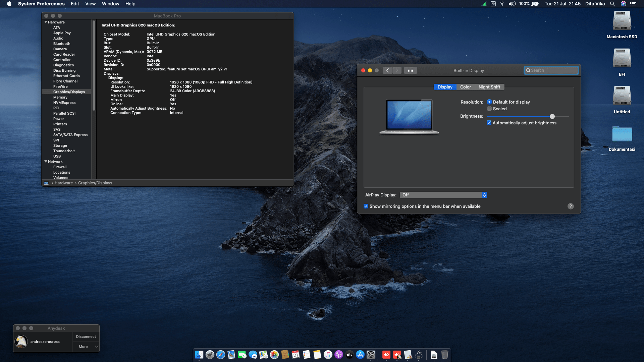This screenshot has height=362, width=644.
Task: Select Graphics/Displays in hardware sidebar
Action: point(69,92)
